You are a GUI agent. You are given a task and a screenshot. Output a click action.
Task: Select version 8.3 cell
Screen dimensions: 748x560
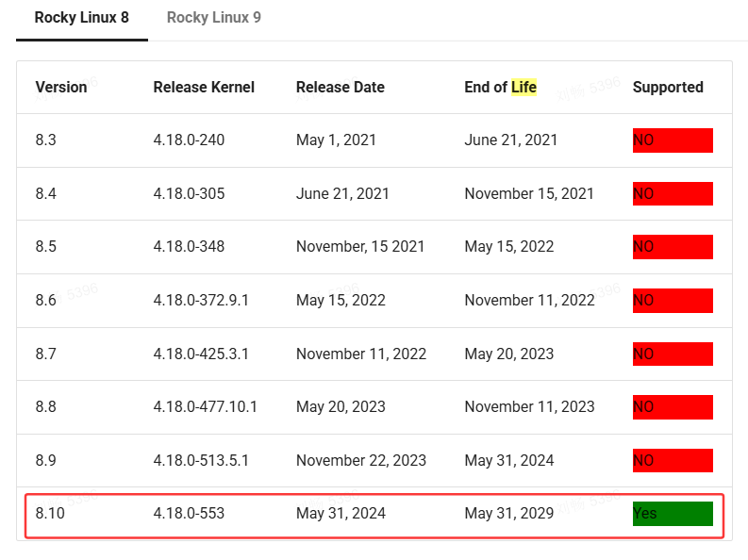point(45,140)
